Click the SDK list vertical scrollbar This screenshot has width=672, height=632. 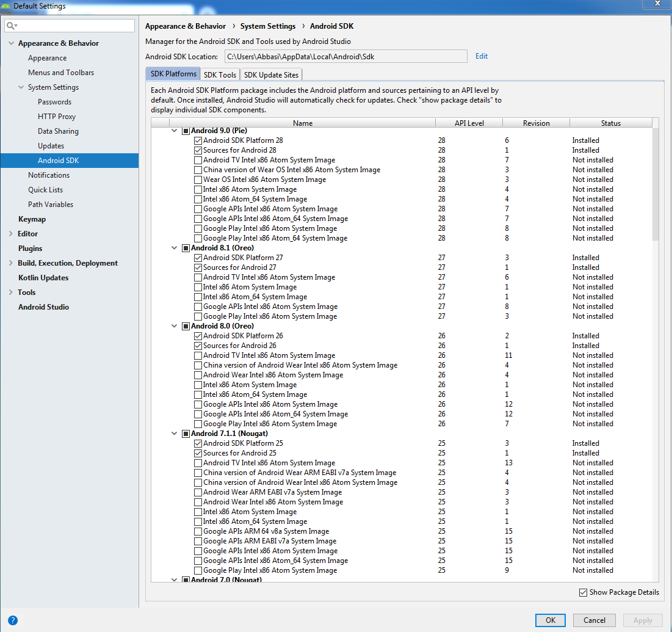click(656, 184)
